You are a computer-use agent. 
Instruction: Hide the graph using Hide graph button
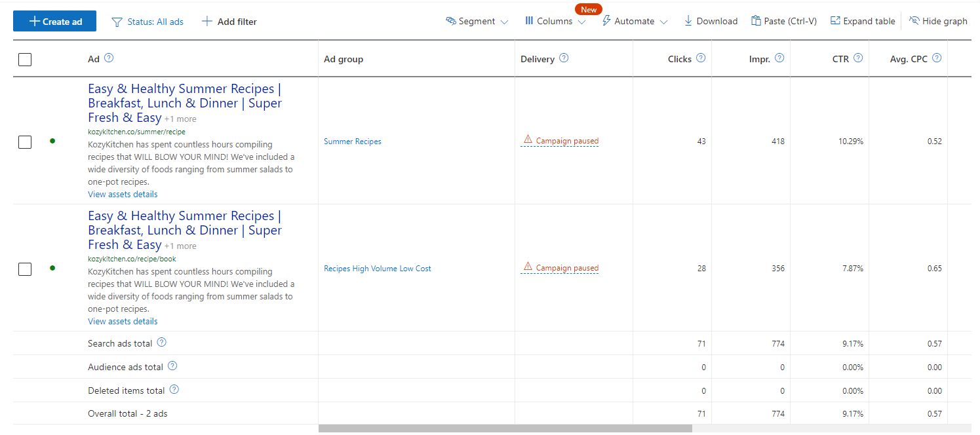(x=938, y=22)
